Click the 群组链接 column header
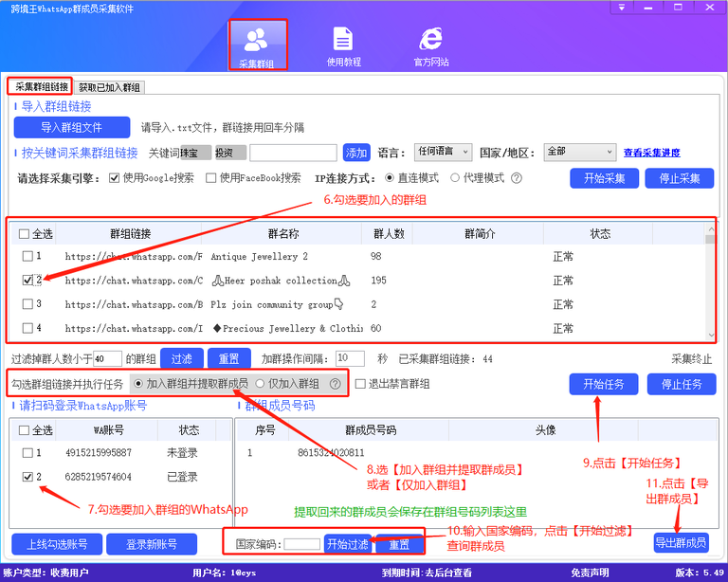 point(131,234)
